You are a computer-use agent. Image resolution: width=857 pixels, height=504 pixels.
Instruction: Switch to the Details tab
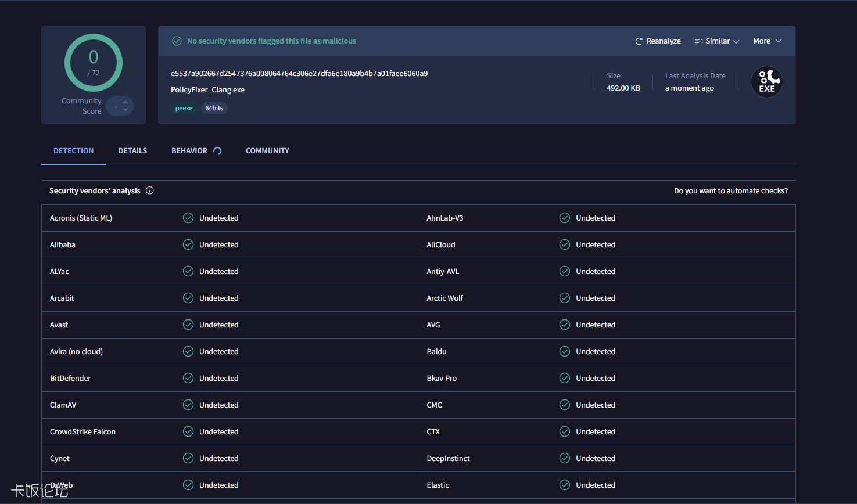click(x=132, y=151)
